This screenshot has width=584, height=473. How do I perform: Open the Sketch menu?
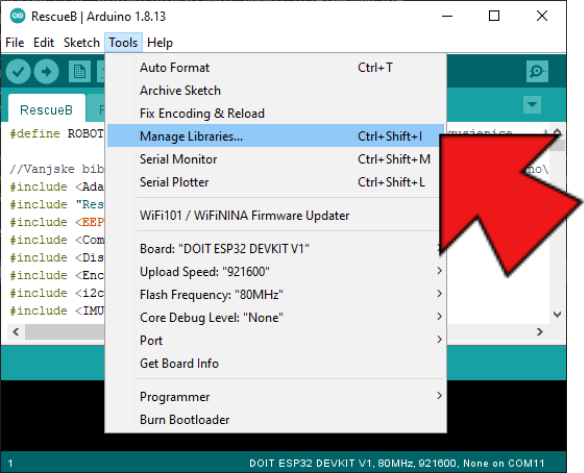tap(82, 42)
